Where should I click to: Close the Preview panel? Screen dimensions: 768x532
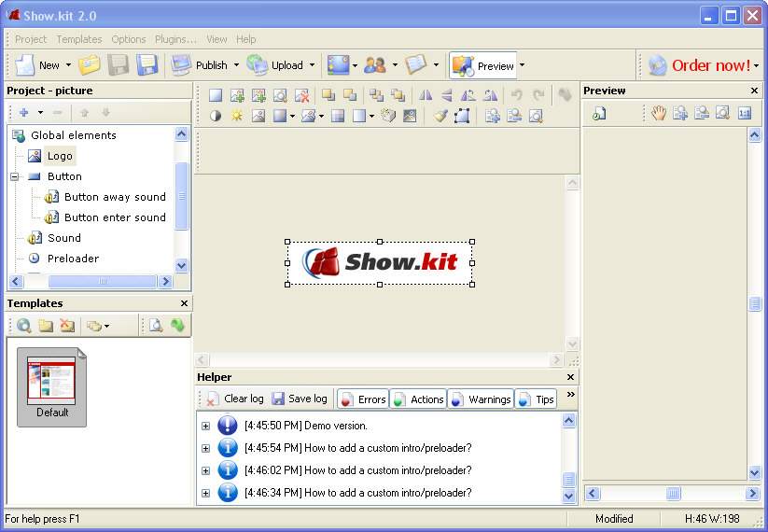tap(754, 91)
